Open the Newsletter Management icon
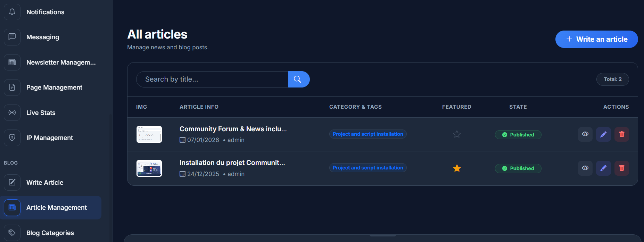Image resolution: width=644 pixels, height=242 pixels. [x=12, y=62]
